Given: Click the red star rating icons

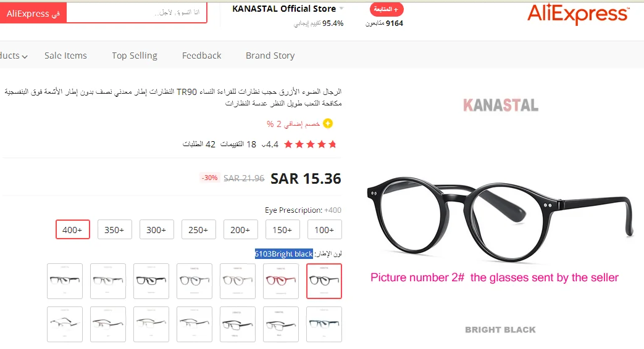Looking at the screenshot, I should tap(310, 144).
